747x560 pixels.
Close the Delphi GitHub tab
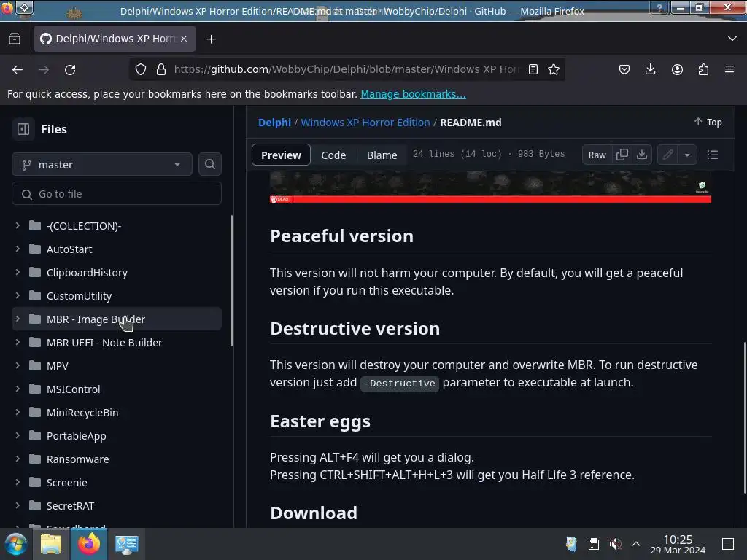coord(184,39)
